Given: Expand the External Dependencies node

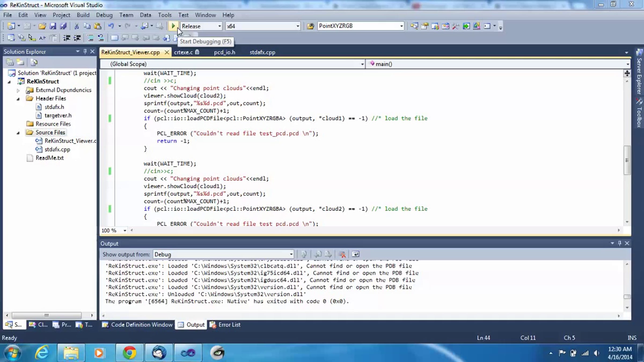Looking at the screenshot, I should click(18, 90).
